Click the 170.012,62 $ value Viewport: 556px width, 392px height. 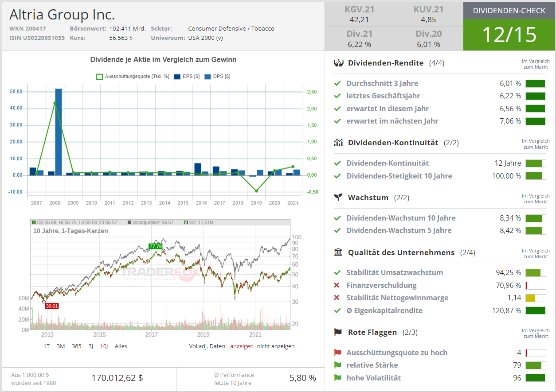tap(117, 378)
